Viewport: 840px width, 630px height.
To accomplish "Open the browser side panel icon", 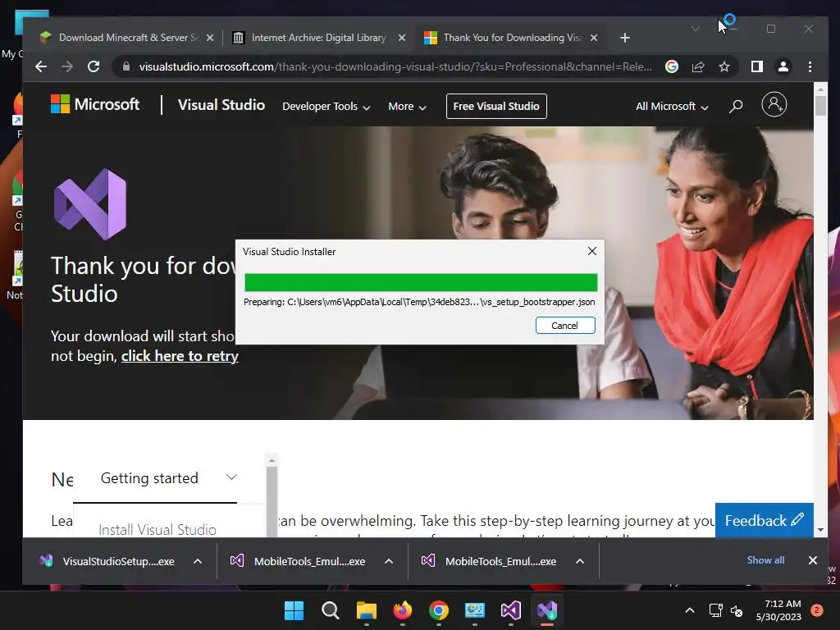I will (757, 66).
